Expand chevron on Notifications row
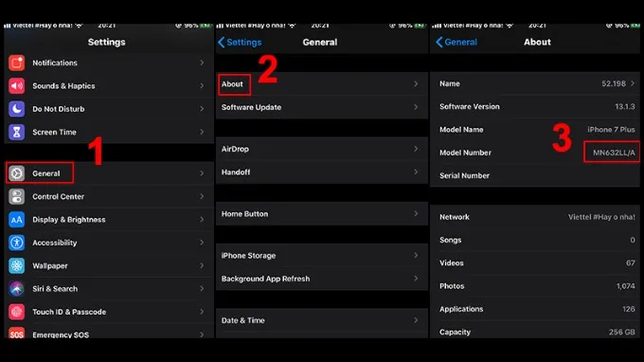 pos(202,63)
